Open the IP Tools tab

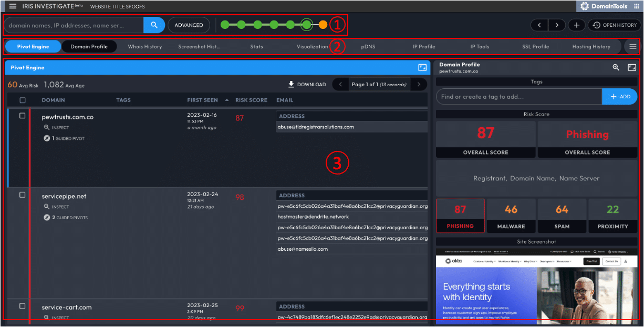(480, 46)
